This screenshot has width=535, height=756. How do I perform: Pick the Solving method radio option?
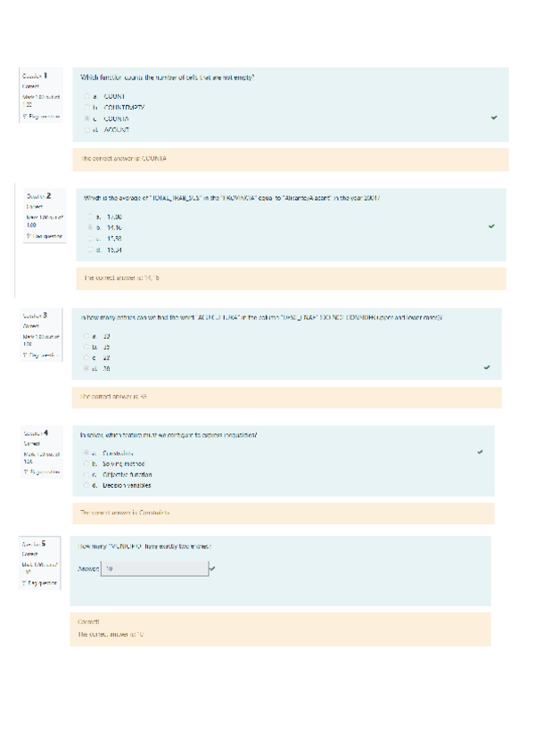click(86, 464)
